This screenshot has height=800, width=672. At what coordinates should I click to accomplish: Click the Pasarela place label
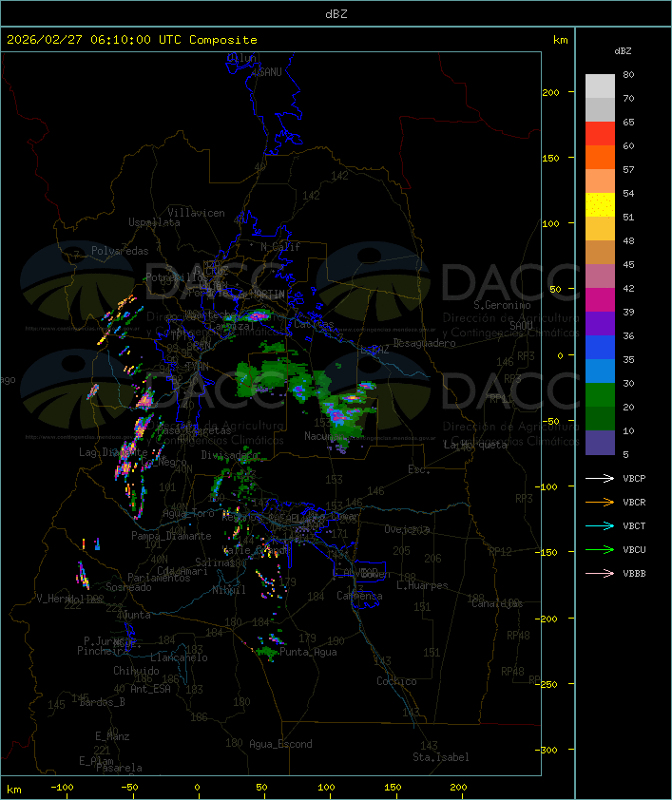119,768
